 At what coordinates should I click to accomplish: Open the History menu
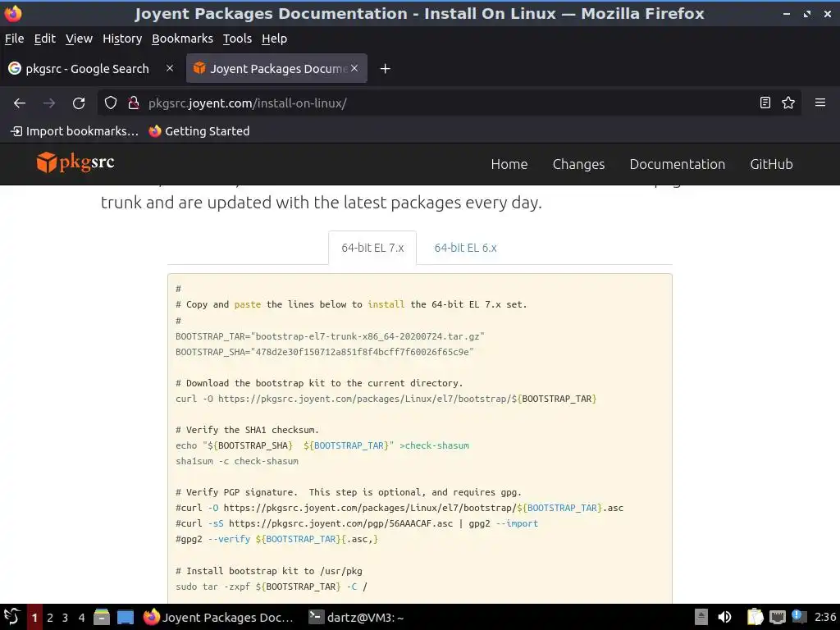[122, 39]
